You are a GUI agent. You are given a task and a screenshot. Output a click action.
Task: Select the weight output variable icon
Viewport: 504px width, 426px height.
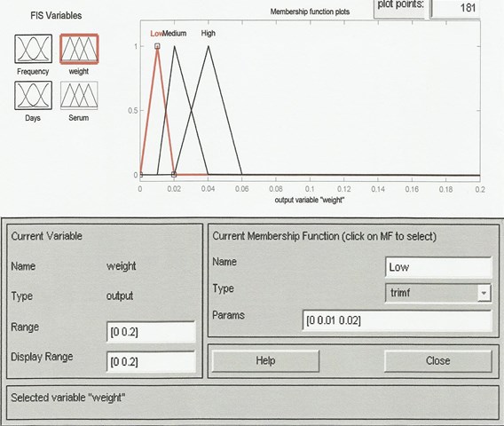coord(79,49)
